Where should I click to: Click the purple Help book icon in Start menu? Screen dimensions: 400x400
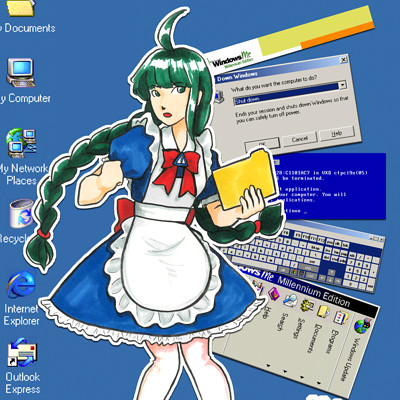click(274, 293)
